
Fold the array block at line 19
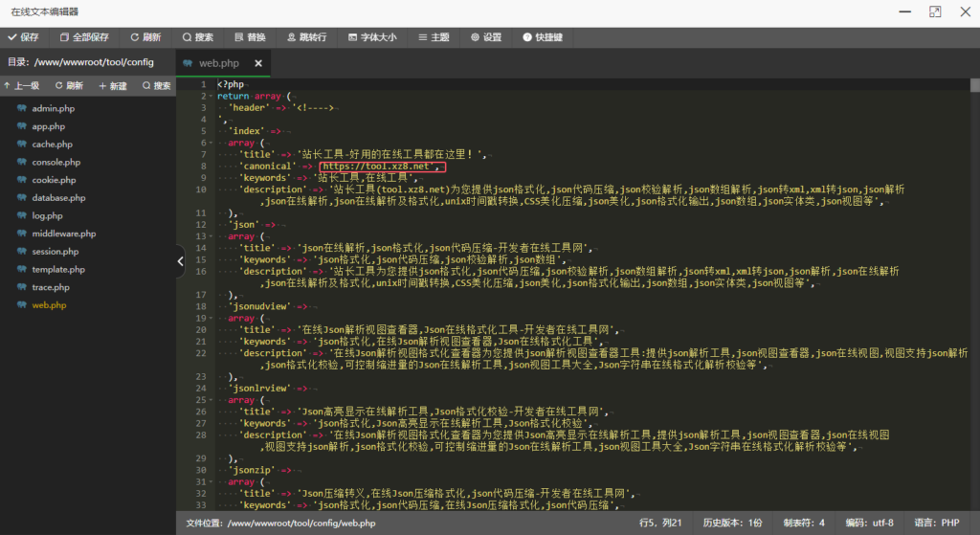[211, 318]
